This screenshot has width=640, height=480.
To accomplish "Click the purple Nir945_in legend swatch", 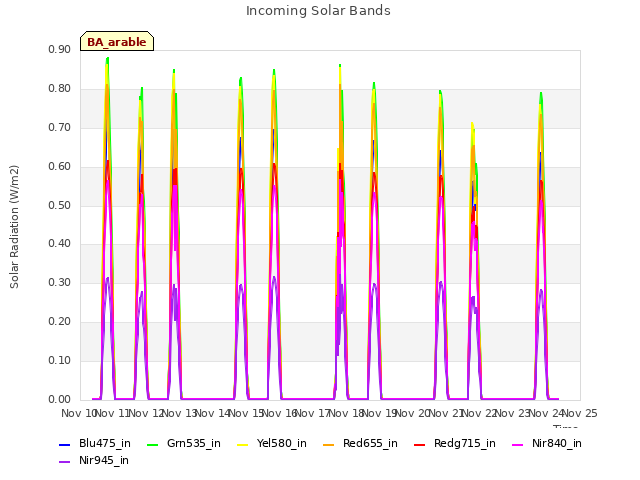I will [64, 462].
